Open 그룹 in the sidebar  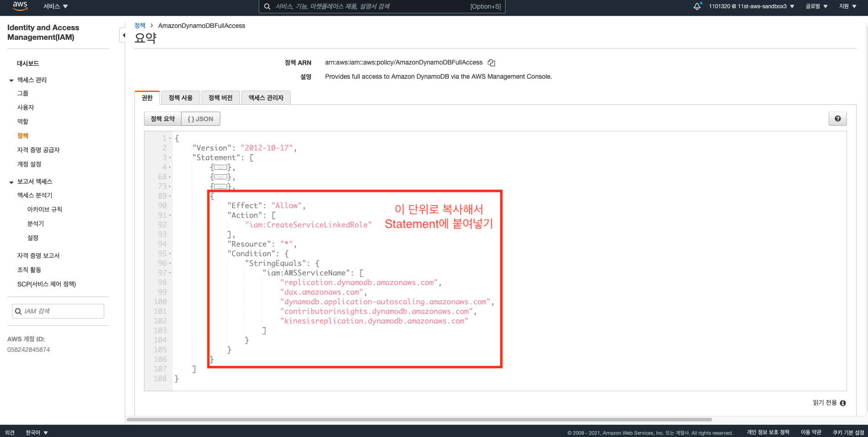[x=23, y=93]
